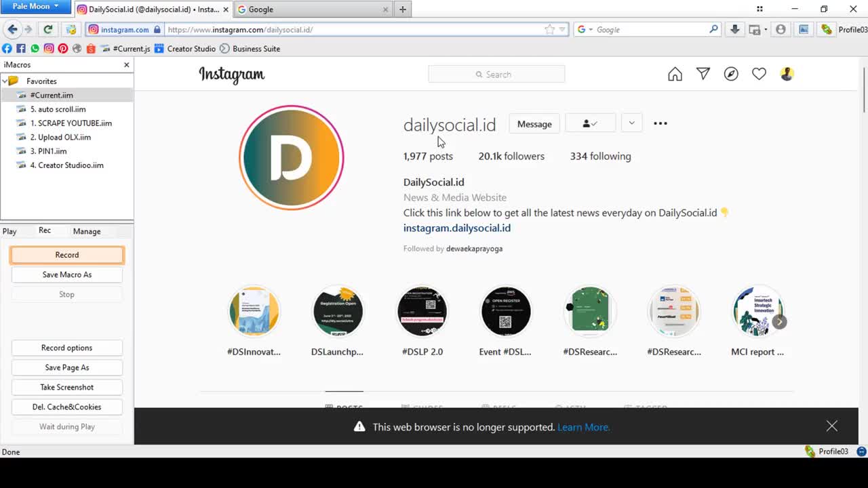Open Instagram direct messages paper plane
868x488 pixels.
[703, 74]
